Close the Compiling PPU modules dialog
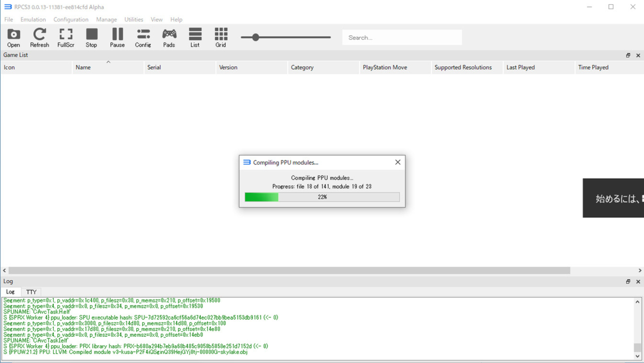 [398, 162]
